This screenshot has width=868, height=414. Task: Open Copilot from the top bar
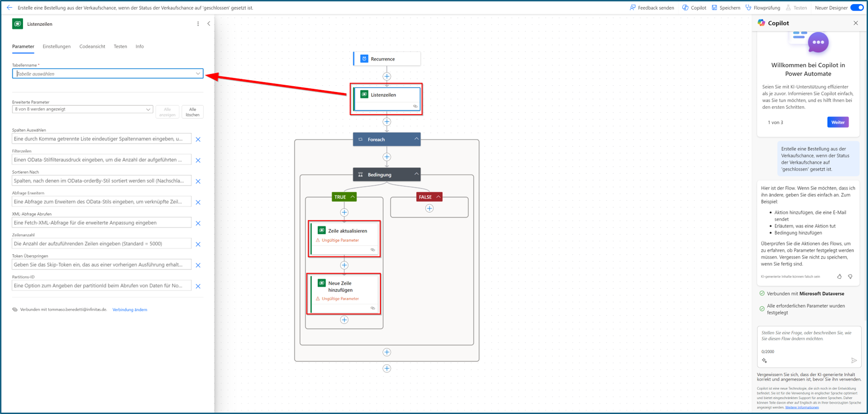(x=694, y=7)
